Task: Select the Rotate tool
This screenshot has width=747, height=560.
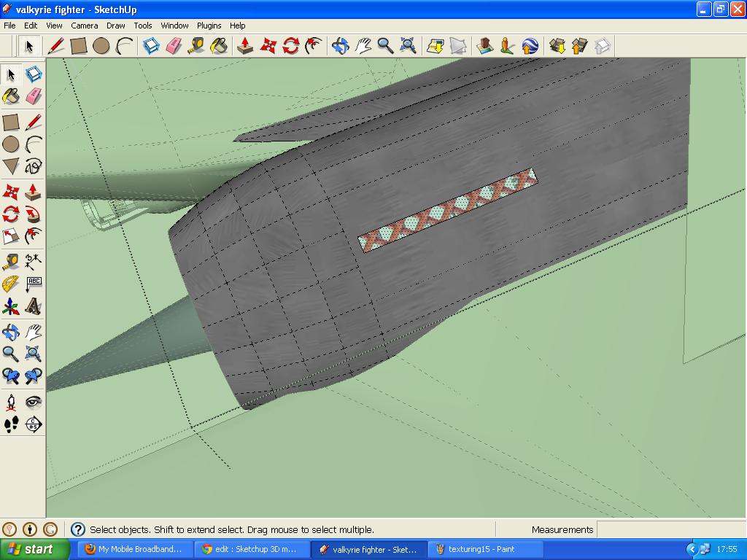Action: 10,214
